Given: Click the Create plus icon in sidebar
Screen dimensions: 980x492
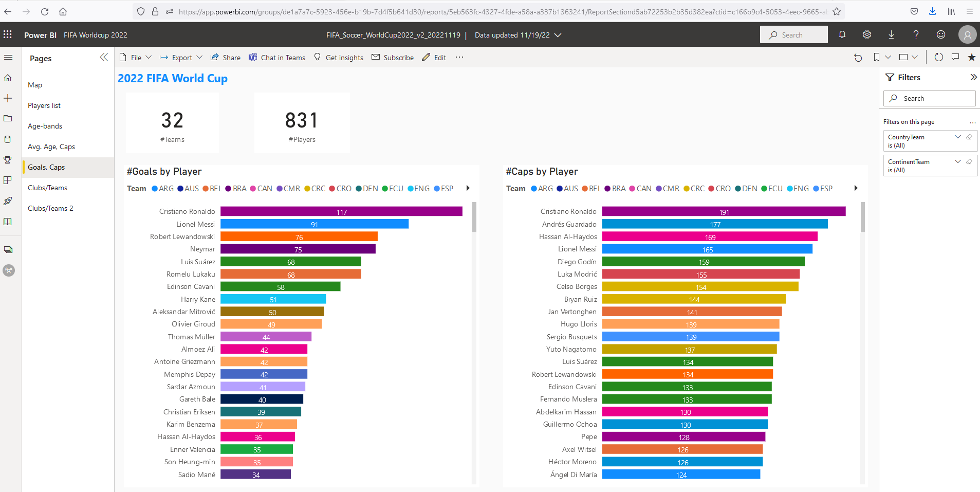Looking at the screenshot, I should [x=8, y=98].
